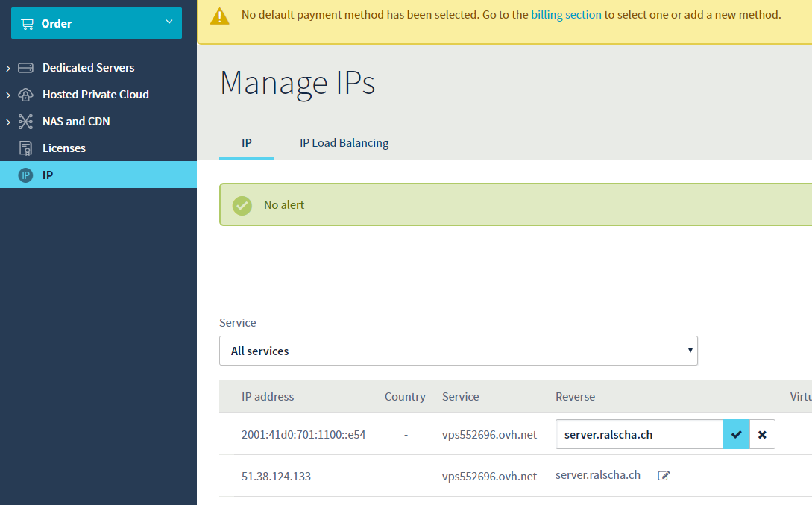Cancel reverse editing with the X button

coord(762,434)
